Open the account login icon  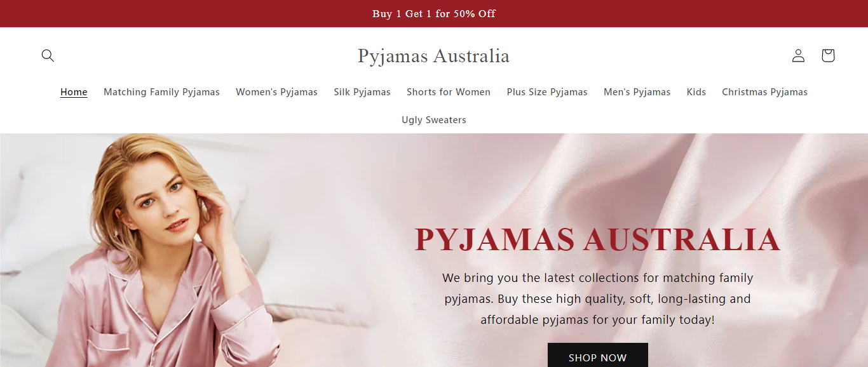click(x=798, y=55)
